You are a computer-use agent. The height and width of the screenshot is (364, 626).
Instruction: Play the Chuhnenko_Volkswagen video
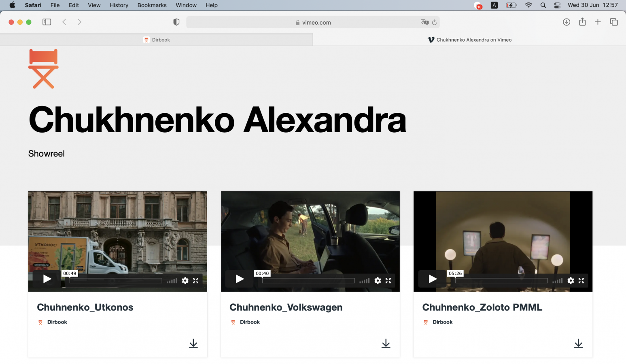click(x=240, y=279)
